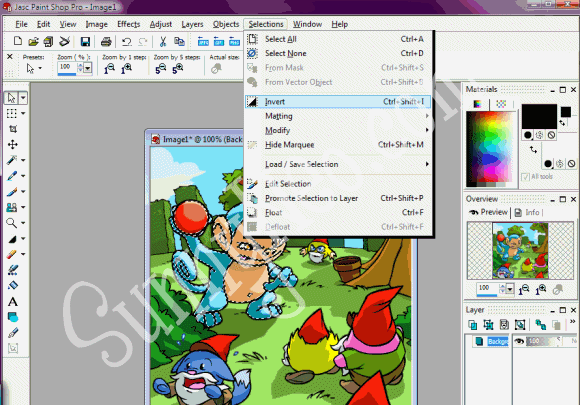
Task: Choose Select All menu item
Action: [338, 39]
